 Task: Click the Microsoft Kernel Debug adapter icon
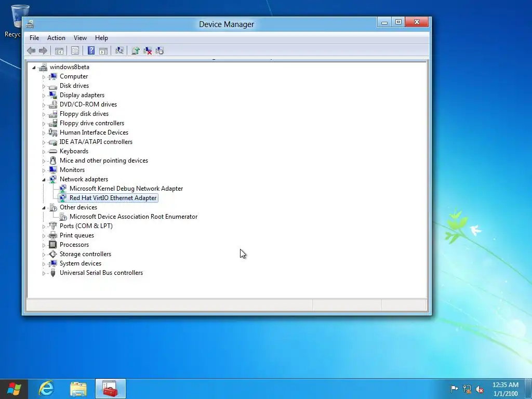[63, 188]
